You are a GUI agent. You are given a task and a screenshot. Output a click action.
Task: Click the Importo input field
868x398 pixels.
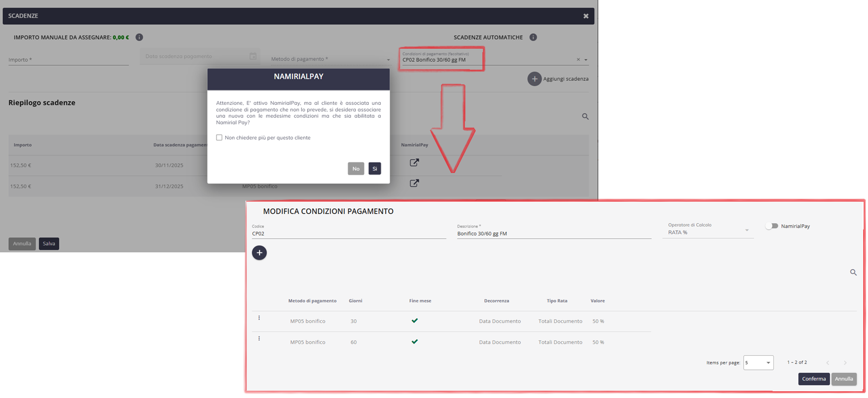[68, 59]
